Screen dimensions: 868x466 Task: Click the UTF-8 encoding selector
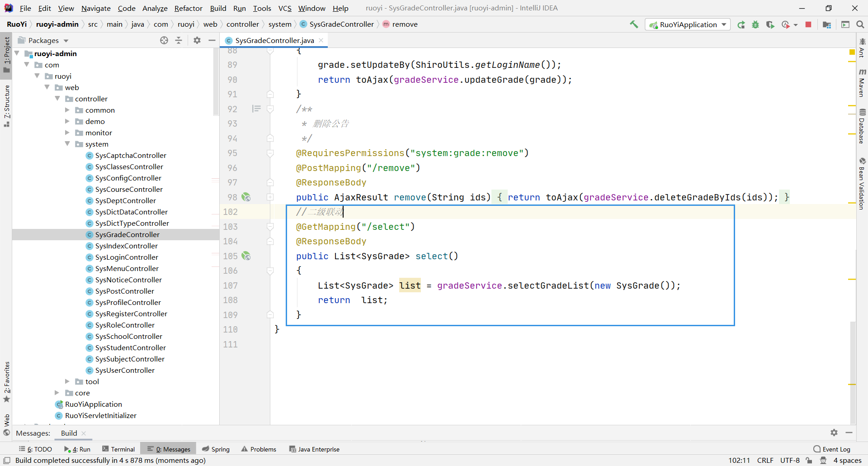pos(789,460)
